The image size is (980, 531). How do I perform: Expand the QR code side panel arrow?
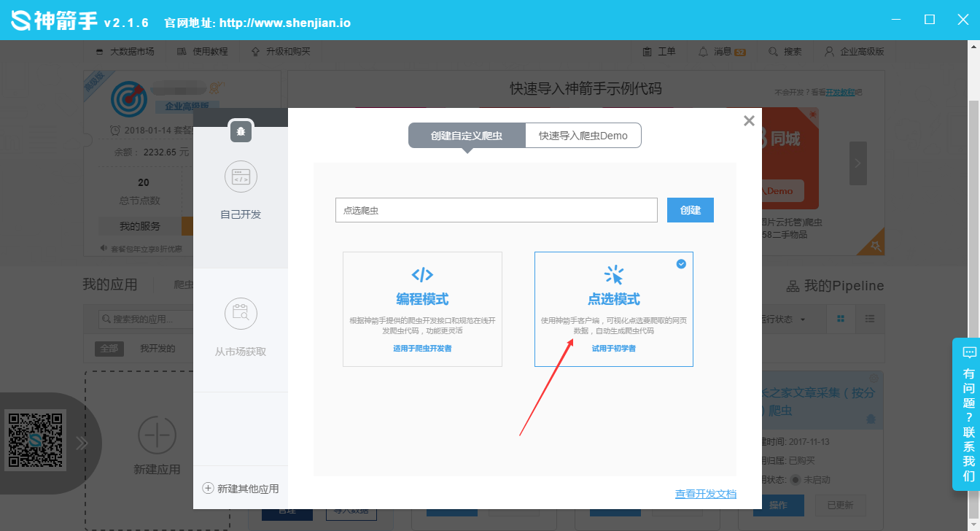pyautogui.click(x=81, y=443)
